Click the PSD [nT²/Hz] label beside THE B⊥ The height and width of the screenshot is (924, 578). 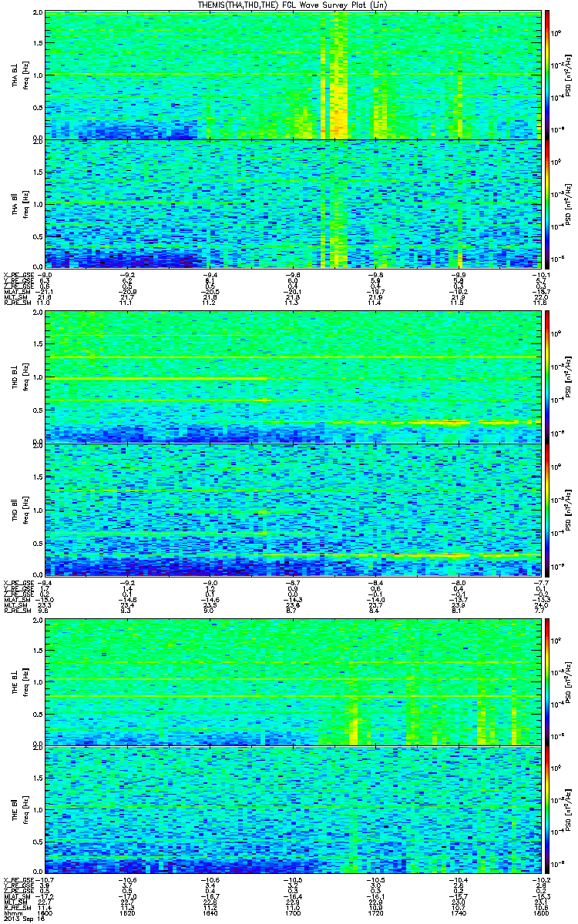[x=570, y=681]
